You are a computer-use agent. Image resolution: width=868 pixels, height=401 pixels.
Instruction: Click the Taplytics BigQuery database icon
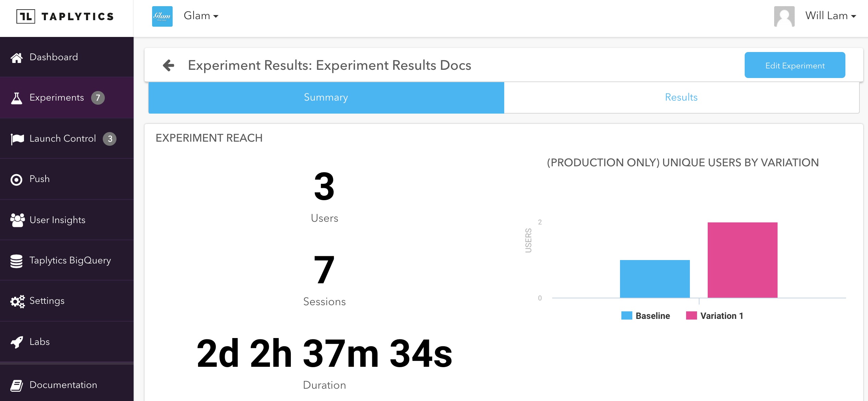click(16, 261)
